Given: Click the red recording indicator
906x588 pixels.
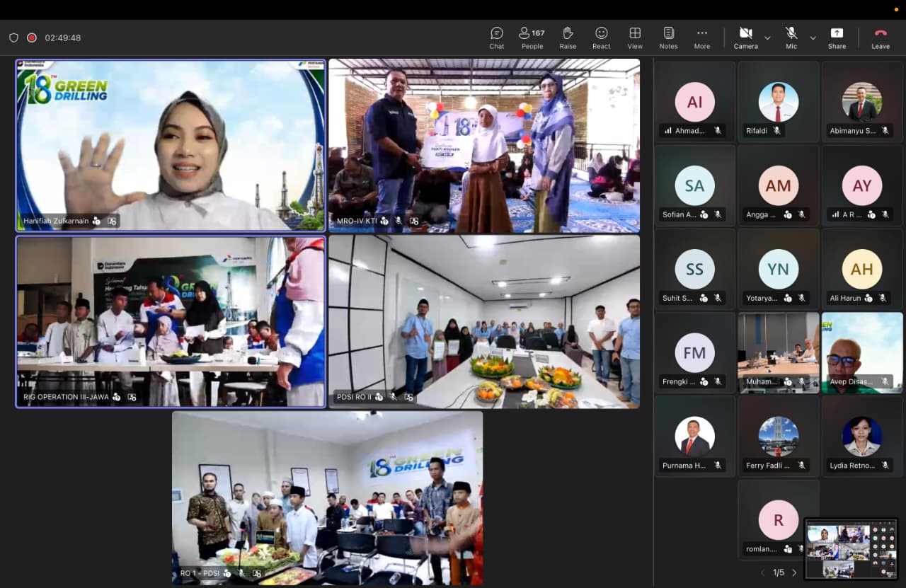Looking at the screenshot, I should point(32,38).
